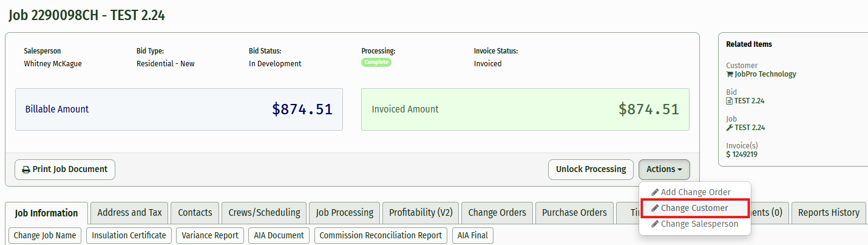Click the document icon beside Bid TEST 2.24
868x245 pixels.
(x=729, y=101)
